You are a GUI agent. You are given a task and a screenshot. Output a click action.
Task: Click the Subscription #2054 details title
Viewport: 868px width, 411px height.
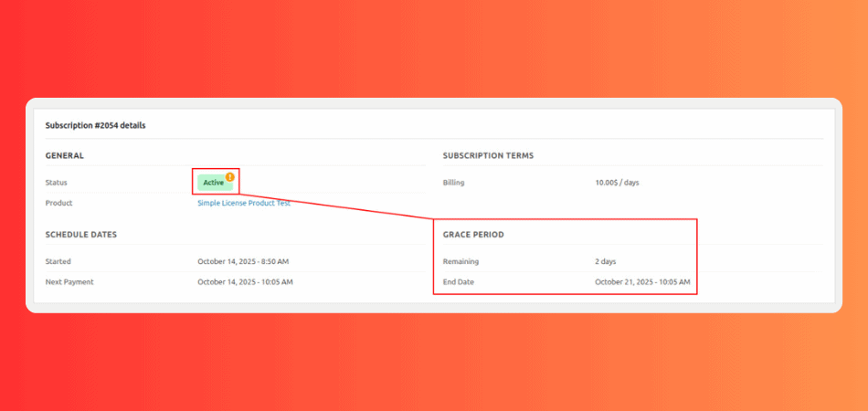click(x=95, y=125)
